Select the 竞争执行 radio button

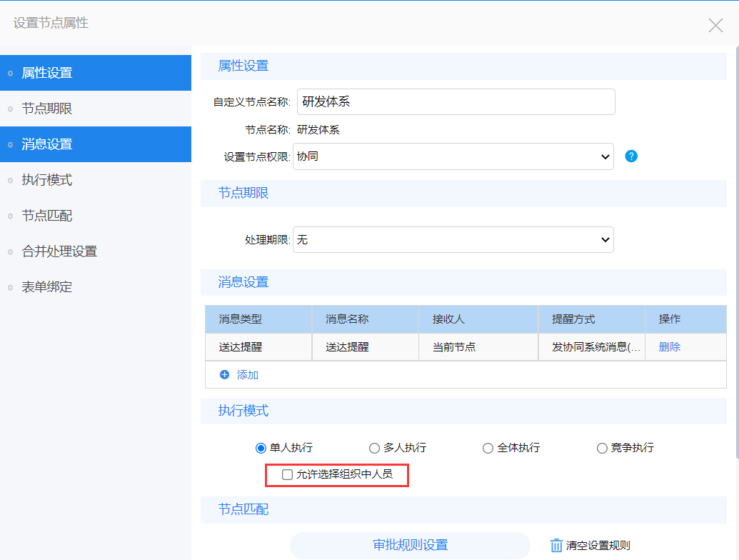coord(602,449)
